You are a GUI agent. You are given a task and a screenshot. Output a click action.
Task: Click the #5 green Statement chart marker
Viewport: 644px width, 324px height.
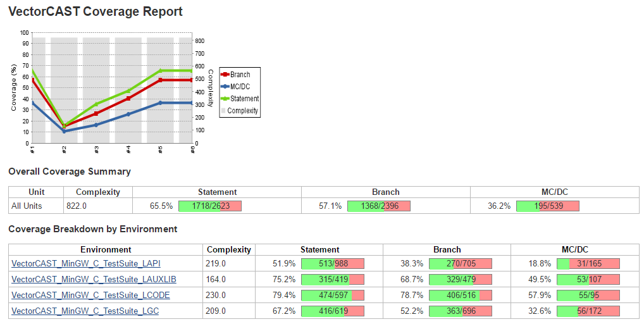(160, 71)
